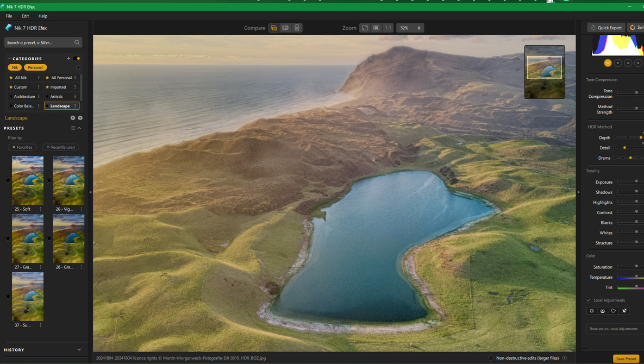Viewport: 644px width, 364px height.
Task: Click the zoom-to-fit icon
Action: (x=365, y=28)
